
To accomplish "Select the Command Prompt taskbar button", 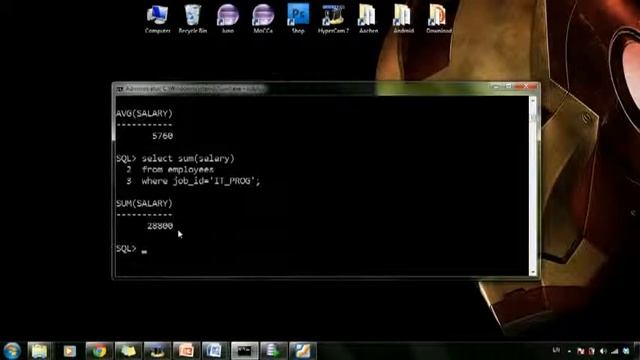I will (244, 351).
